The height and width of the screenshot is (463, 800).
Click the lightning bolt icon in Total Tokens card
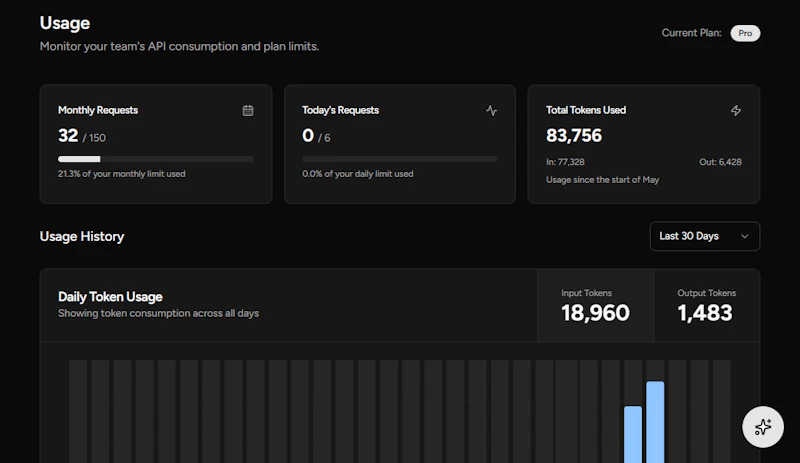click(736, 111)
